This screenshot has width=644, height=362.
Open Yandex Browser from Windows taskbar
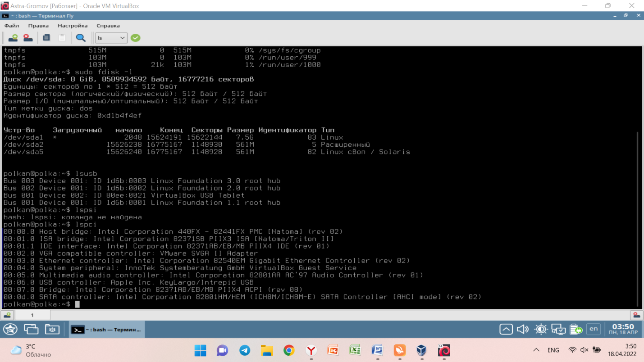pyautogui.click(x=311, y=350)
